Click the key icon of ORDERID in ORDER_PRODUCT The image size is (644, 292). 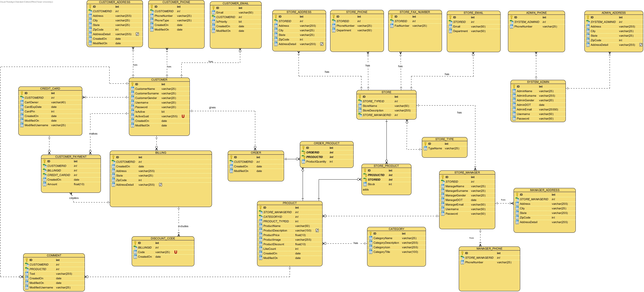(303, 152)
